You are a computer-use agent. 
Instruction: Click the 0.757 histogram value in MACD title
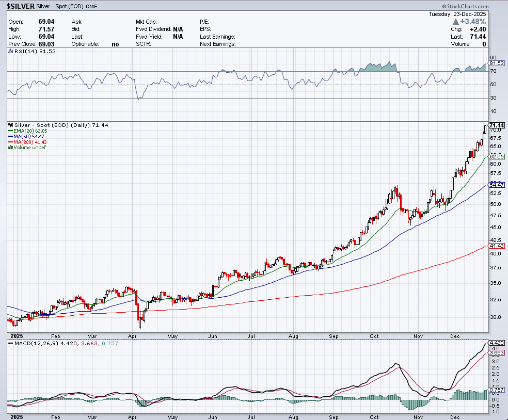tap(110, 343)
